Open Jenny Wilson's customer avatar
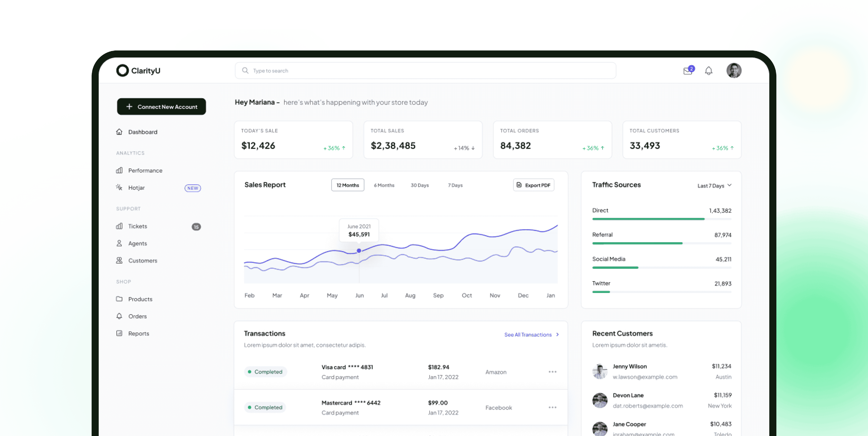Screen dimensions: 868x436 click(600, 371)
